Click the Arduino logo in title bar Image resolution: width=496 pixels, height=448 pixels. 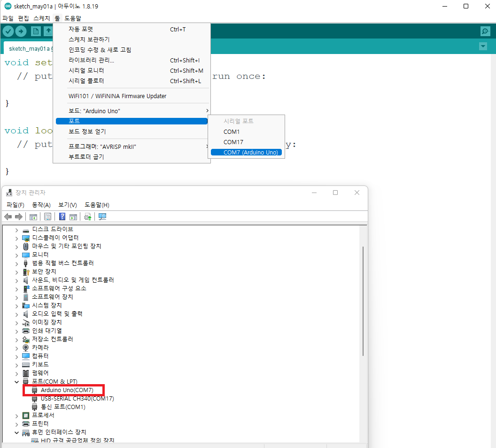(8, 6)
